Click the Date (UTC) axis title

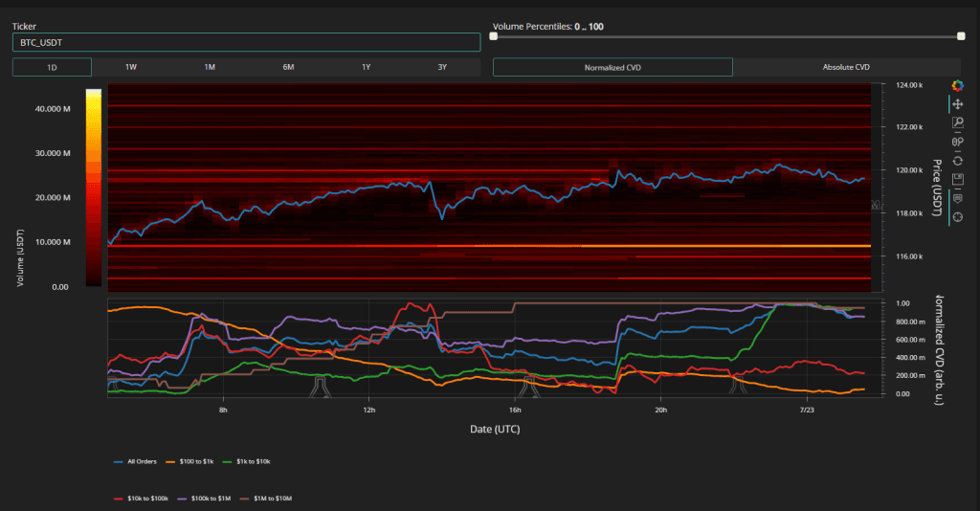495,429
